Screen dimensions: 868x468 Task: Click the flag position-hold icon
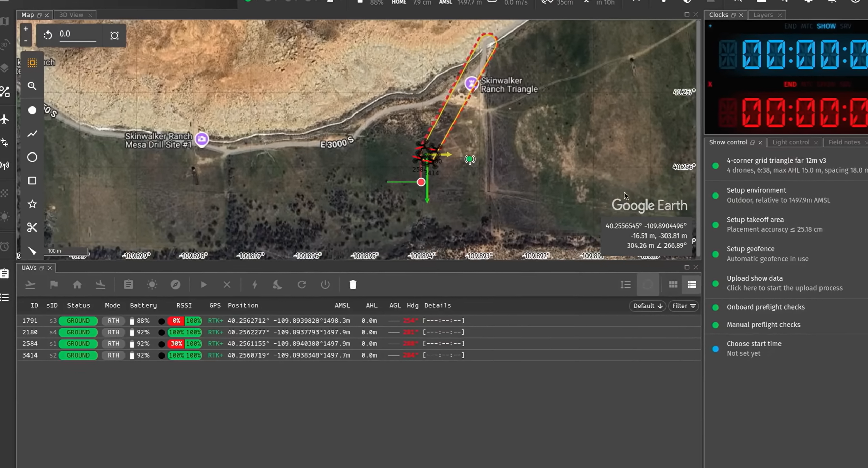coord(54,285)
